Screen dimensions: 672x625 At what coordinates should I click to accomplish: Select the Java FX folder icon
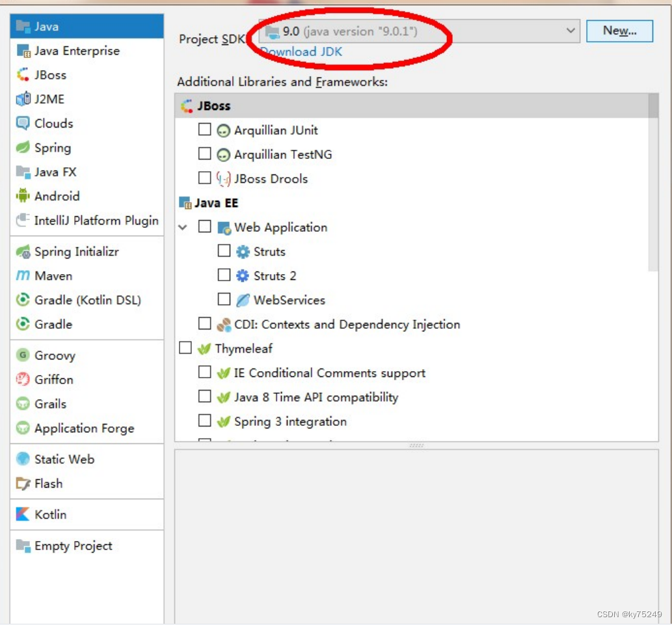click(x=23, y=172)
